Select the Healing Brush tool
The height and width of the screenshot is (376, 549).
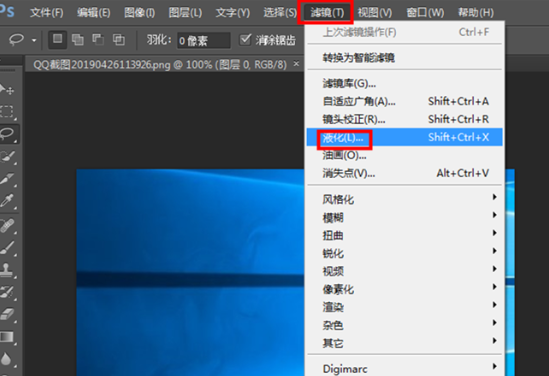[7, 225]
